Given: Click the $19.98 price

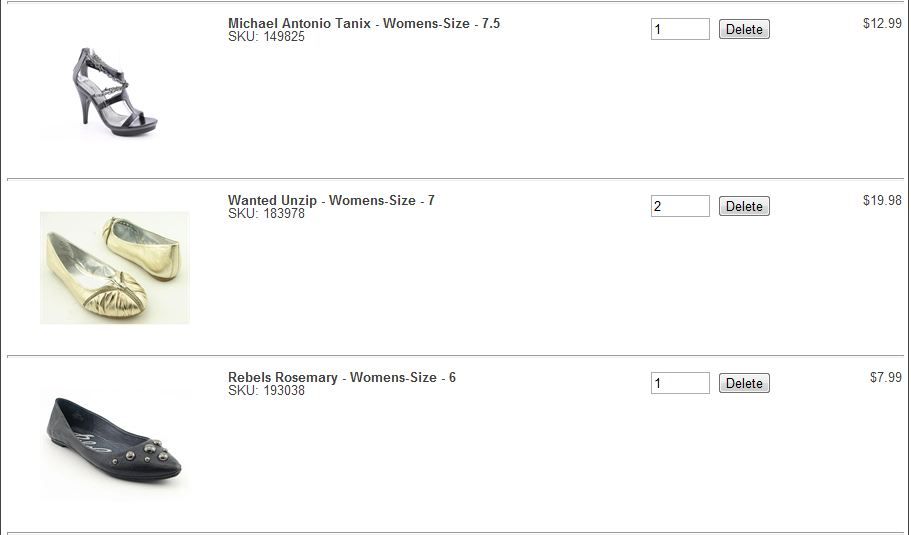Looking at the screenshot, I should click(882, 200).
